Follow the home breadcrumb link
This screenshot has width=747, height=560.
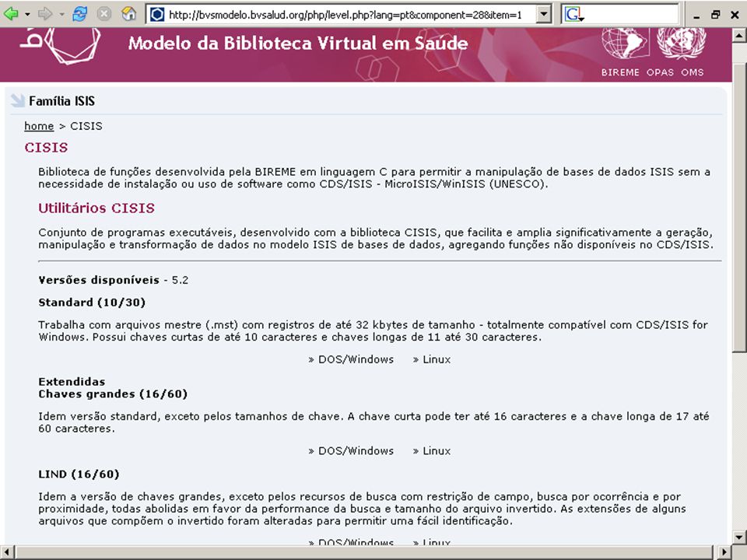coord(39,126)
